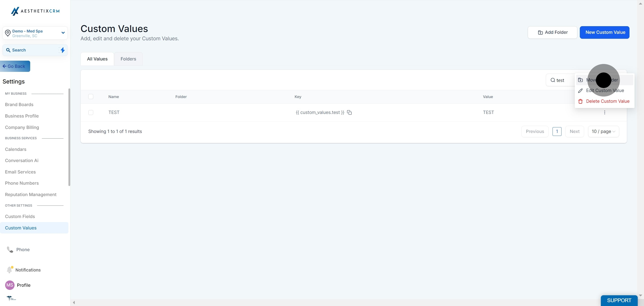
Task: Click the New Custom Value button
Action: 604,32
